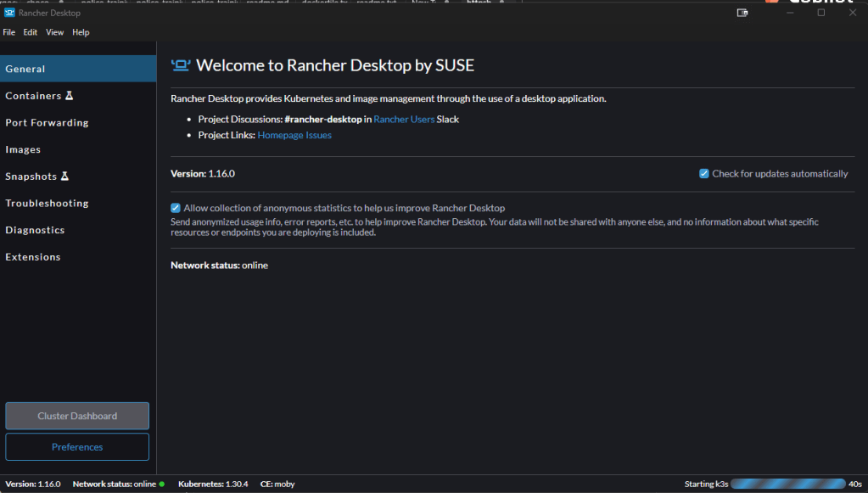Click the 'Starting k3s' status label
The image size is (868, 493).
coord(706,485)
